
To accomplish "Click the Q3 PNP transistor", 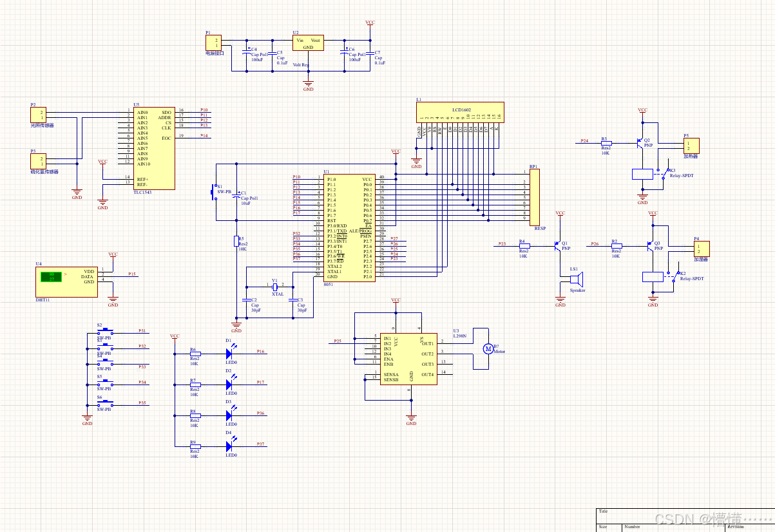I will [x=650, y=245].
